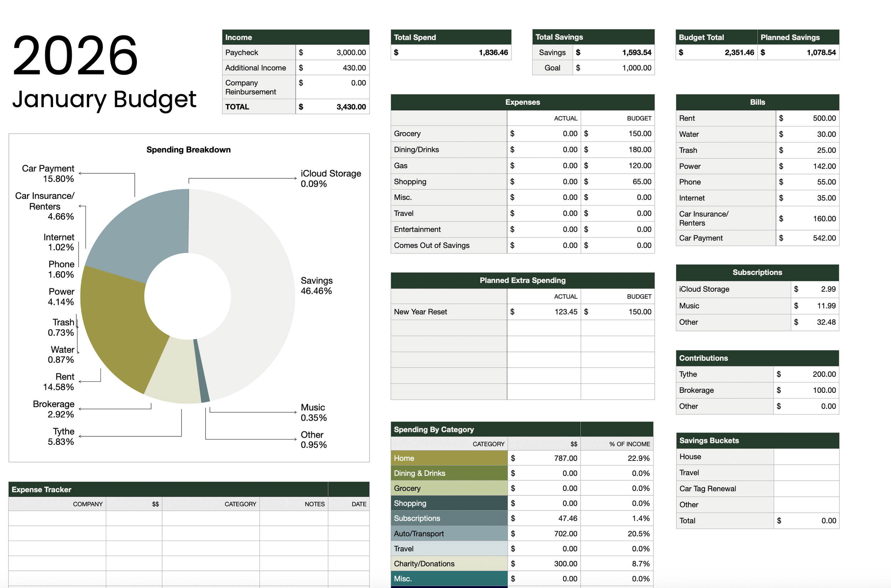
Task: Select the iCloud Storage subscription price
Action: [815, 289]
